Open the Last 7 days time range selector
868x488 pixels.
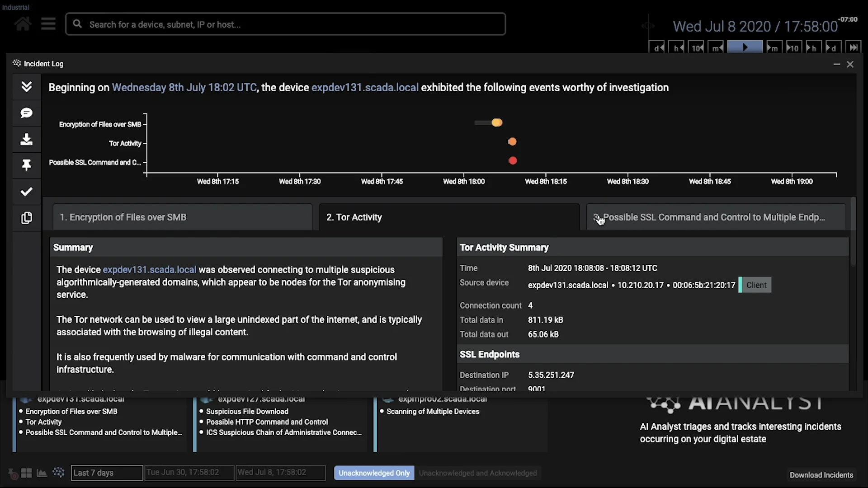tap(106, 473)
